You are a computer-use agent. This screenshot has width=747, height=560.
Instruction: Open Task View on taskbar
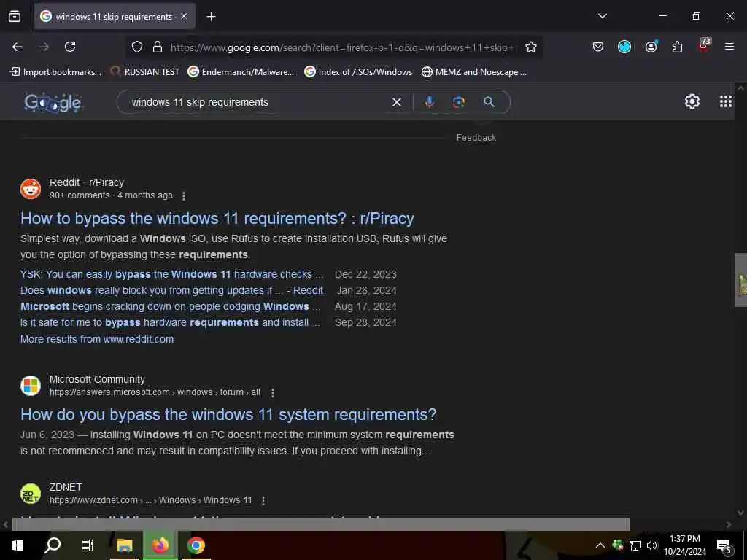pyautogui.click(x=88, y=545)
